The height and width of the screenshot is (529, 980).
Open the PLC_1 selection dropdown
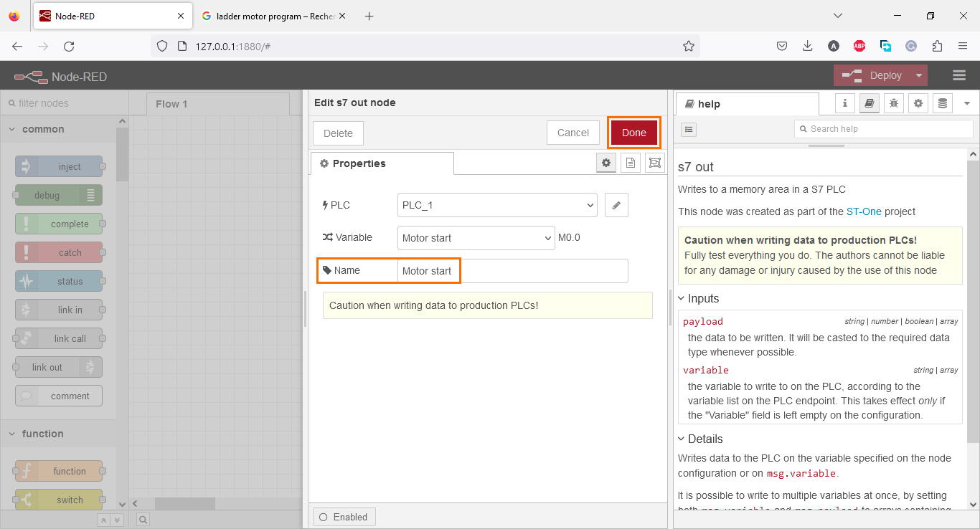coord(496,205)
